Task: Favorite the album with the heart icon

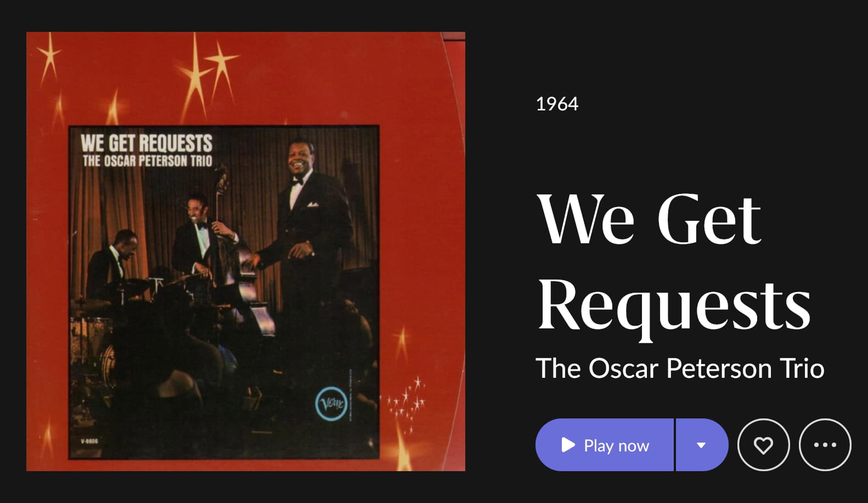Action: [x=763, y=445]
